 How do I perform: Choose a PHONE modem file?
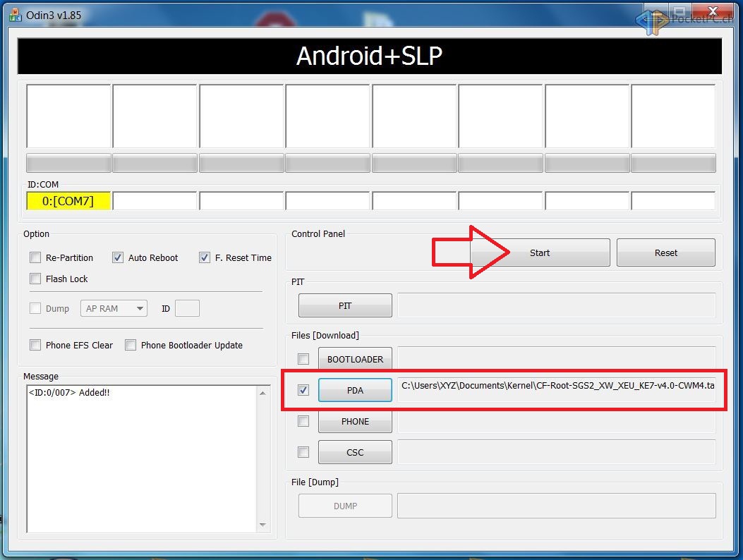(x=355, y=421)
